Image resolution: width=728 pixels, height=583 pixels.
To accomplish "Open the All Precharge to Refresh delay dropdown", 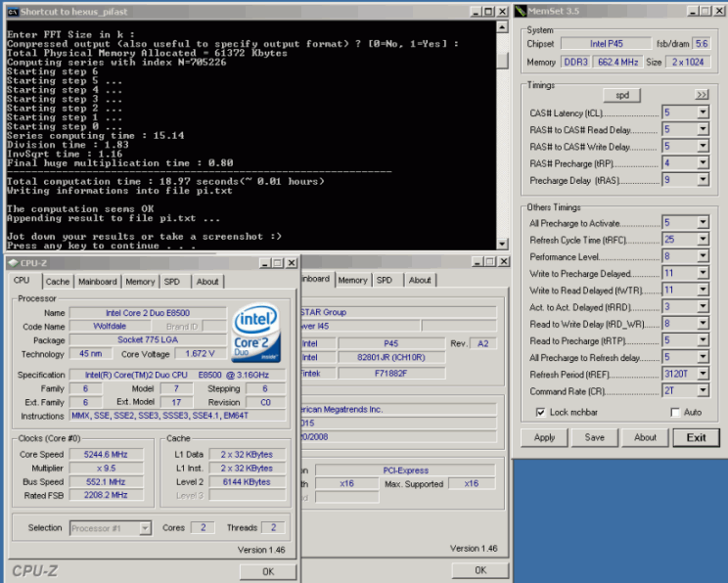I will pos(703,357).
